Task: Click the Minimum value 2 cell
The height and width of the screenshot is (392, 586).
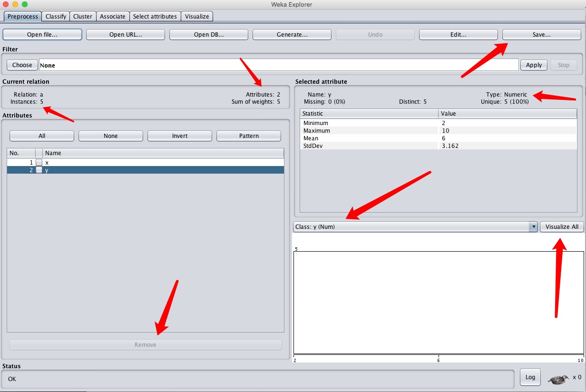Action: pos(508,123)
